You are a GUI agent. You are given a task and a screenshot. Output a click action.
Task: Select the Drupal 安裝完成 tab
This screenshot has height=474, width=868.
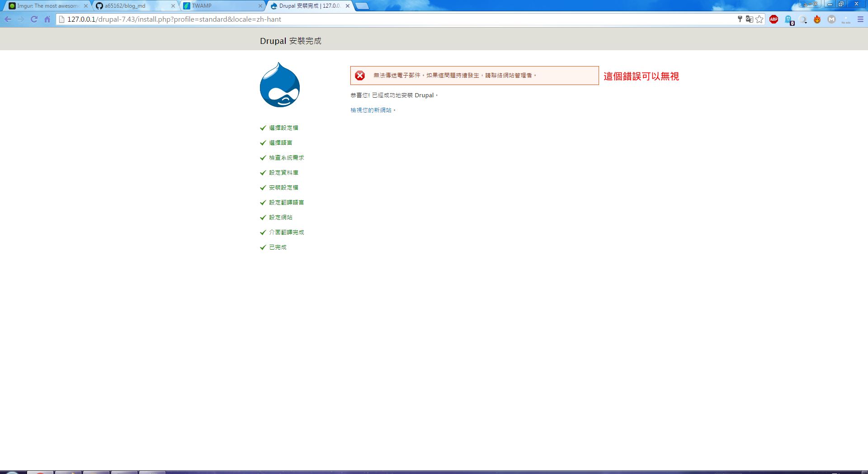click(310, 6)
